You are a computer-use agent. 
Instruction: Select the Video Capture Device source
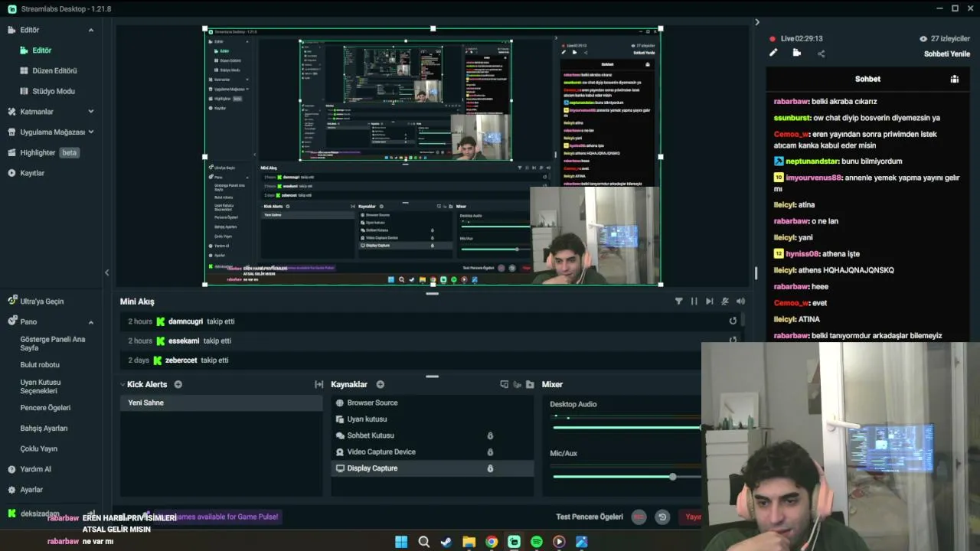[x=433, y=452]
